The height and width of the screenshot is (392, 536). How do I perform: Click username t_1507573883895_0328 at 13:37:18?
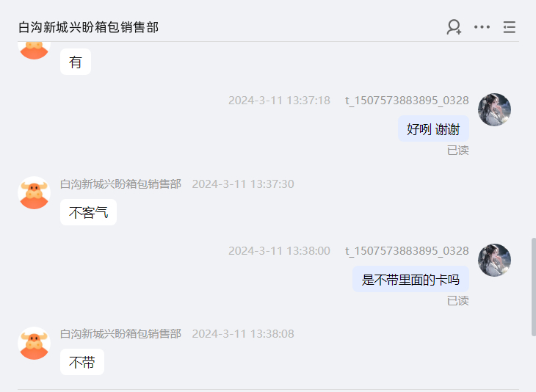tap(407, 101)
